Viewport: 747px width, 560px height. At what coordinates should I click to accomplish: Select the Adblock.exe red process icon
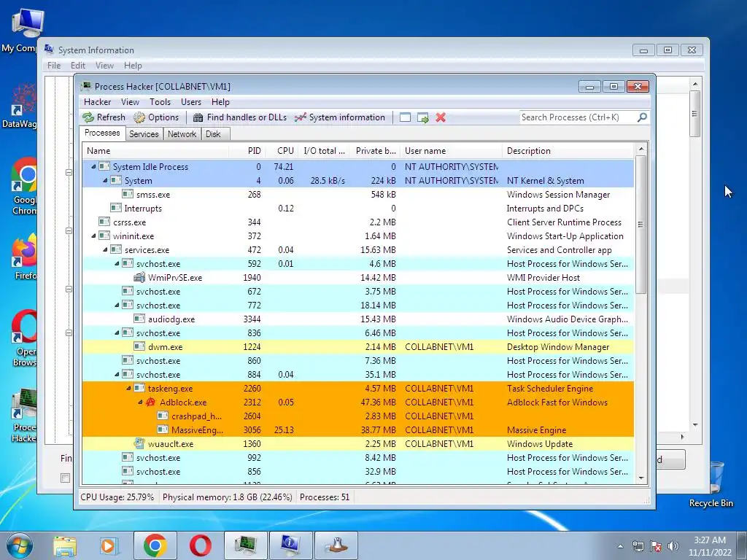click(150, 402)
